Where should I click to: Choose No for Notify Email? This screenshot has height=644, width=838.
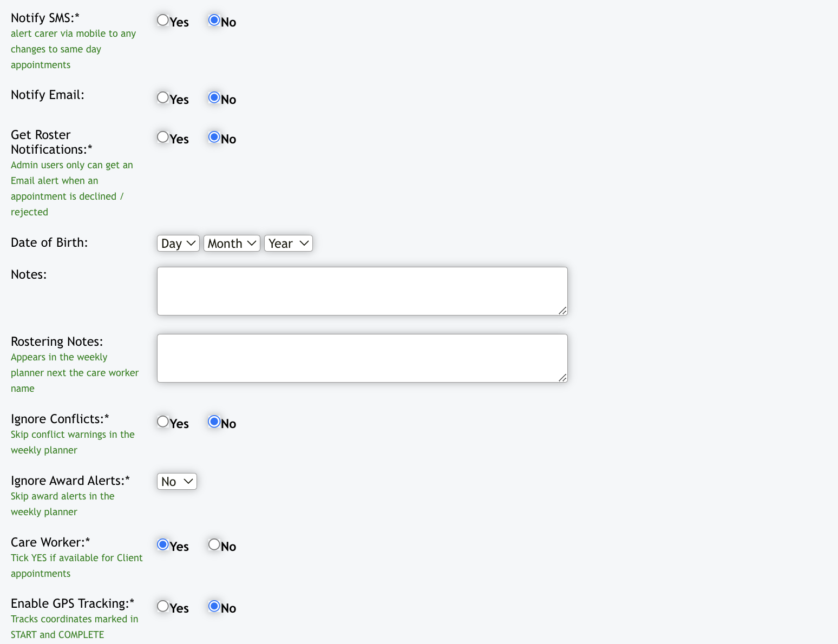[214, 98]
